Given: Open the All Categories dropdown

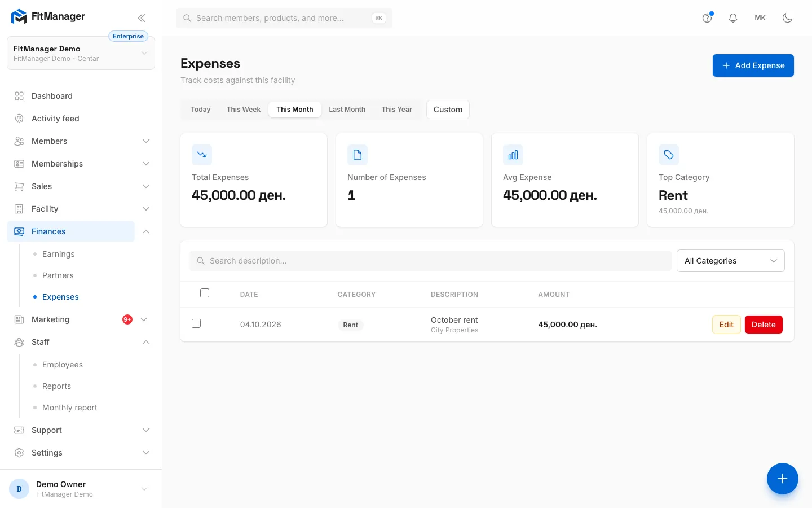Looking at the screenshot, I should (731, 261).
